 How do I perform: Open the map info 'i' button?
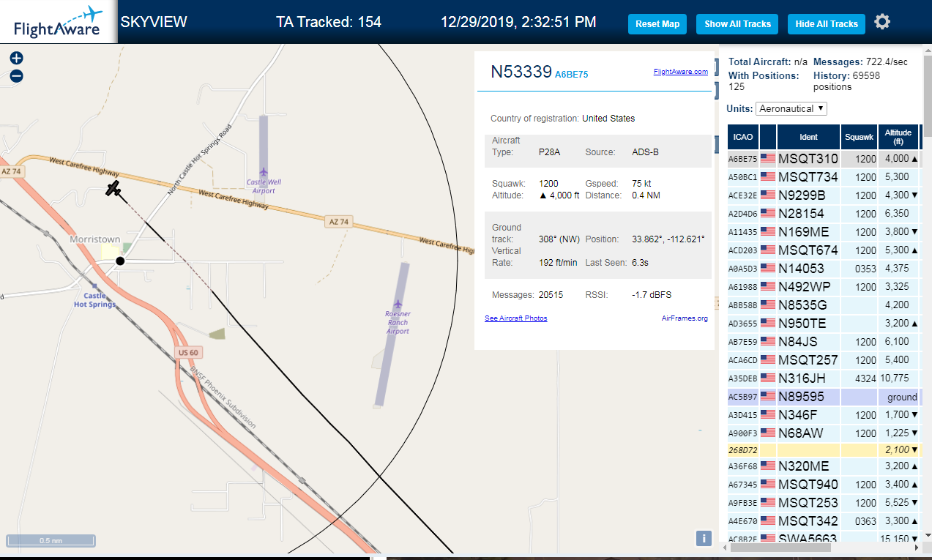704,539
